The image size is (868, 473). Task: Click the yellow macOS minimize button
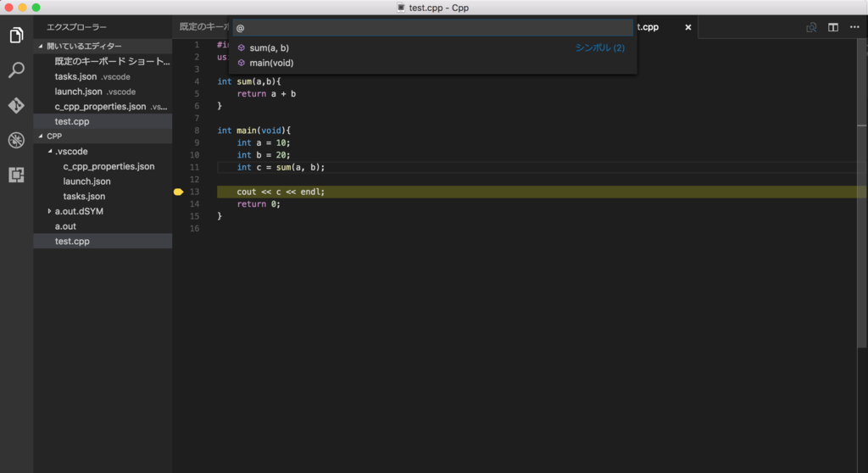point(22,7)
